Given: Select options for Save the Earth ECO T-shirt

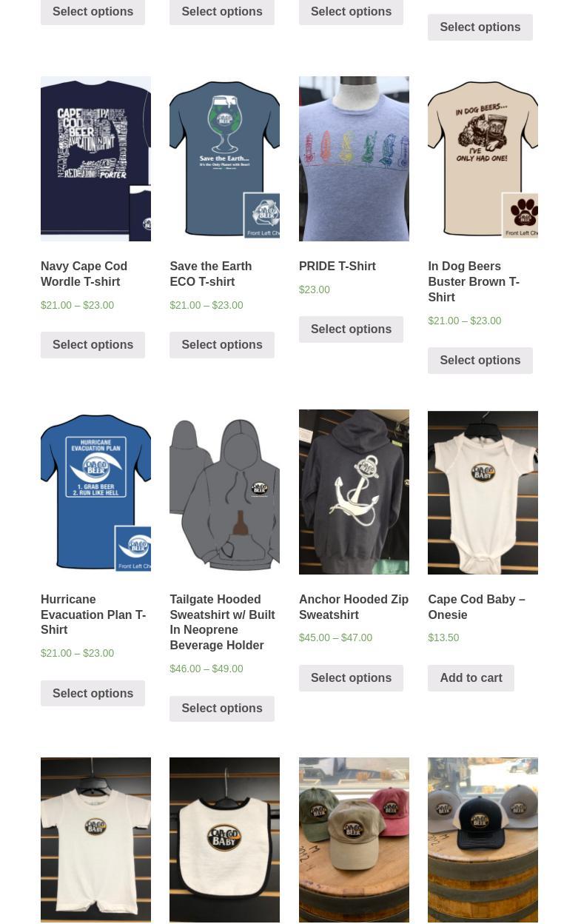Looking at the screenshot, I should [x=222, y=345].
